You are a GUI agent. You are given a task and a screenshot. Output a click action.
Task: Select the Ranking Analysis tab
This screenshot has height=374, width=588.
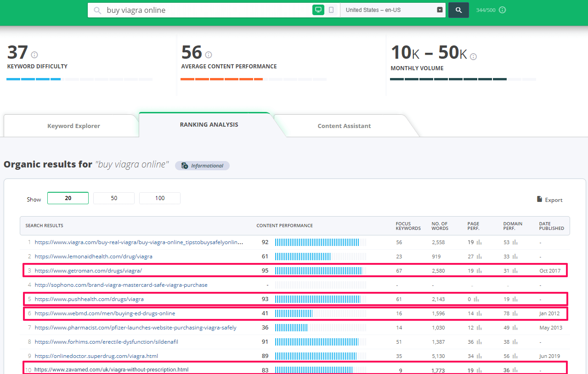pyautogui.click(x=209, y=124)
